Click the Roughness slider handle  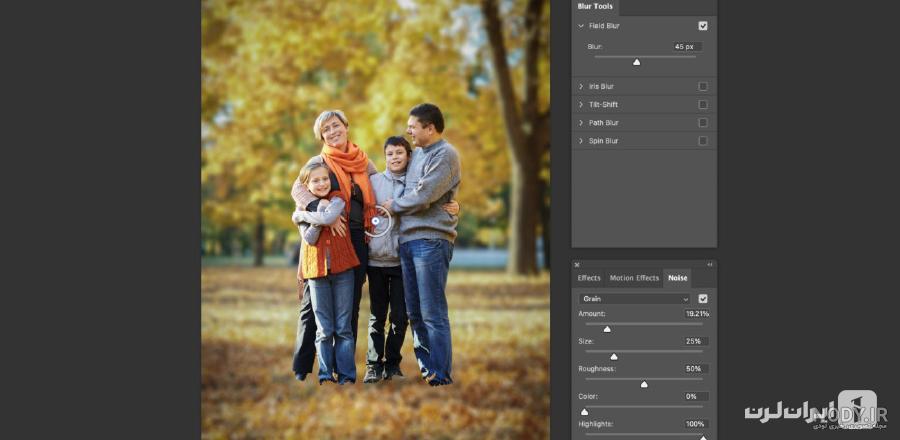(644, 384)
